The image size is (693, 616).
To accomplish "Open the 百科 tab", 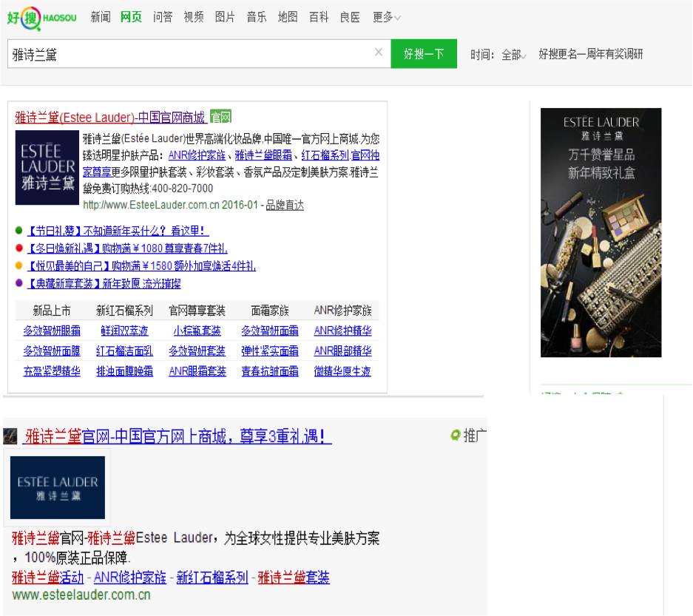I will 319,17.
